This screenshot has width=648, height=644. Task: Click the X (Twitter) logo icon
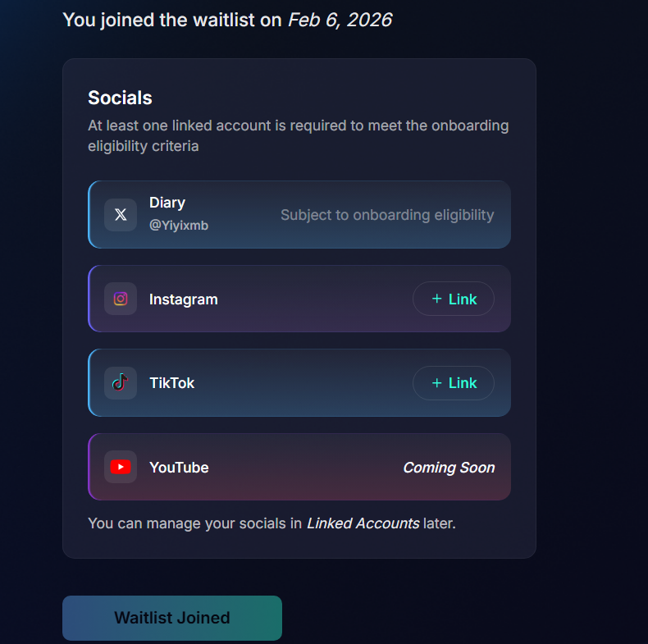coord(121,215)
